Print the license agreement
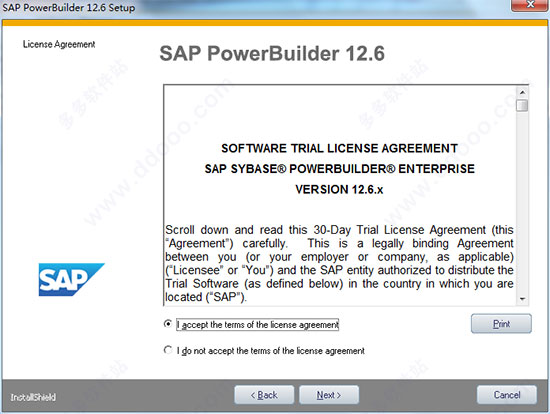The height and width of the screenshot is (414, 550). tap(501, 323)
